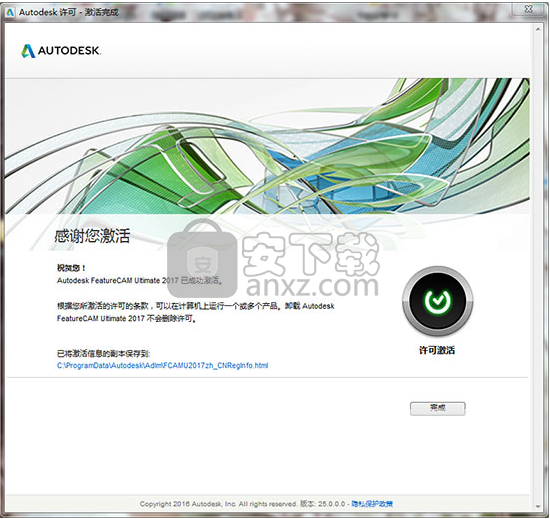Click the scrollbar down arrow
The image size is (550, 519).
coord(538,507)
